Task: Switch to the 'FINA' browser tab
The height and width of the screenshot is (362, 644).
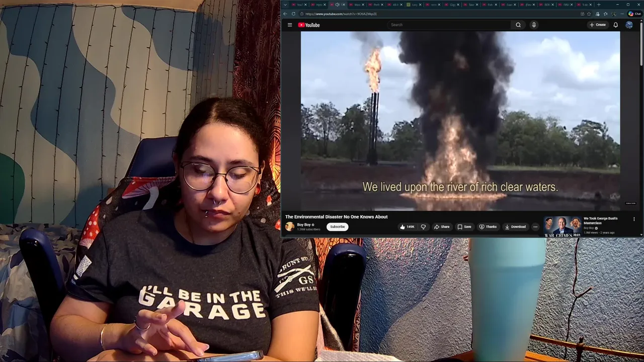Action: 566,5
